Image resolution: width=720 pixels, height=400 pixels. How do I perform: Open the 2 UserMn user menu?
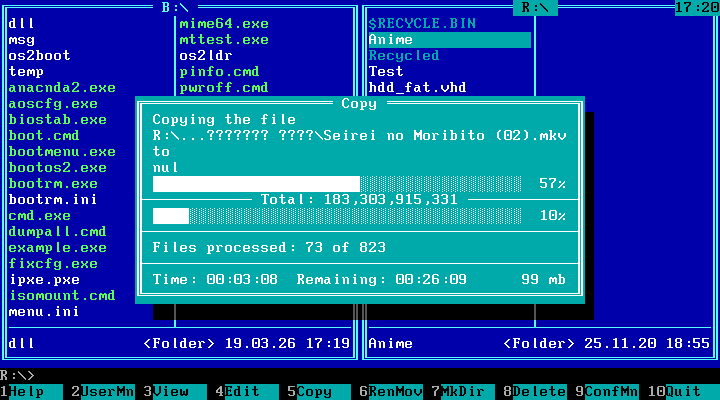pyautogui.click(x=107, y=392)
